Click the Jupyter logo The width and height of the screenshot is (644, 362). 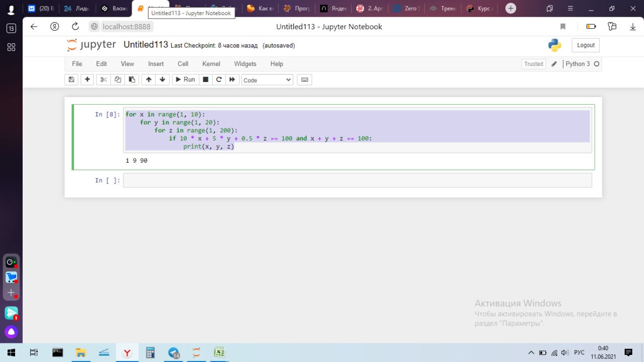[x=92, y=45]
